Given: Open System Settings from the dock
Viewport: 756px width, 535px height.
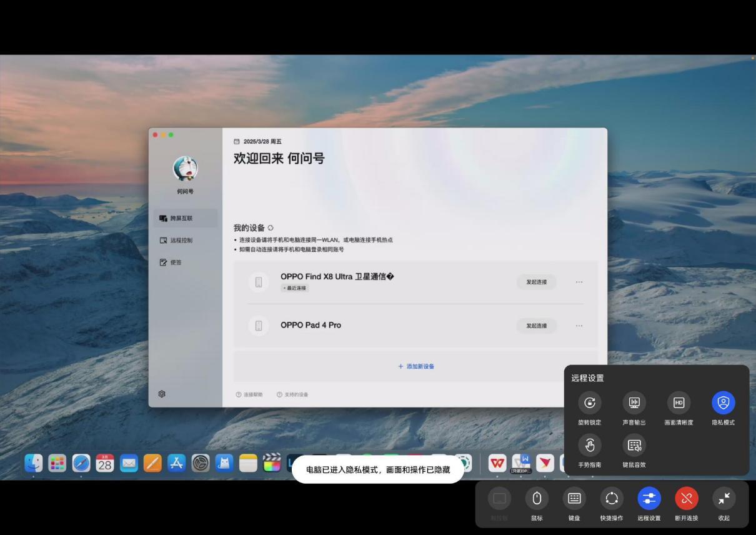Looking at the screenshot, I should pyautogui.click(x=201, y=463).
